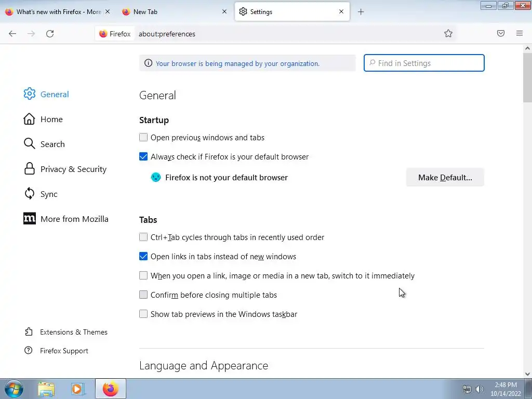Enable switch to new tab immediately checkbox
Image resolution: width=532 pixels, height=399 pixels.
click(143, 275)
